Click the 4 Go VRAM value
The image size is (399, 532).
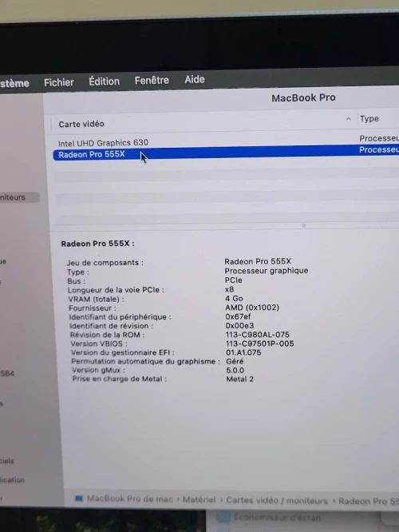click(x=234, y=298)
